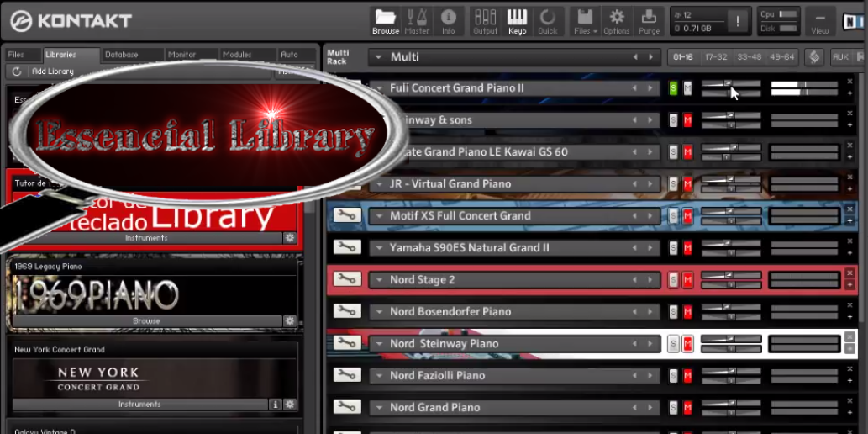868x434 pixels.
Task: Select the 1969PIANO library banner
Action: point(155,294)
